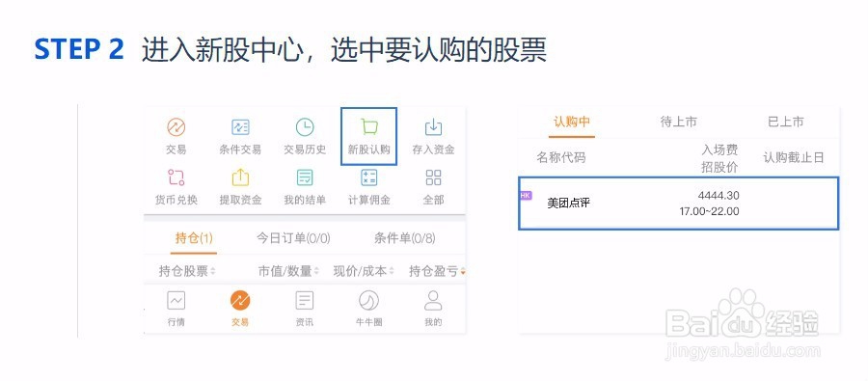Show 全部 all functions grid icon
Viewport: 868px width, 381px height.
click(433, 177)
